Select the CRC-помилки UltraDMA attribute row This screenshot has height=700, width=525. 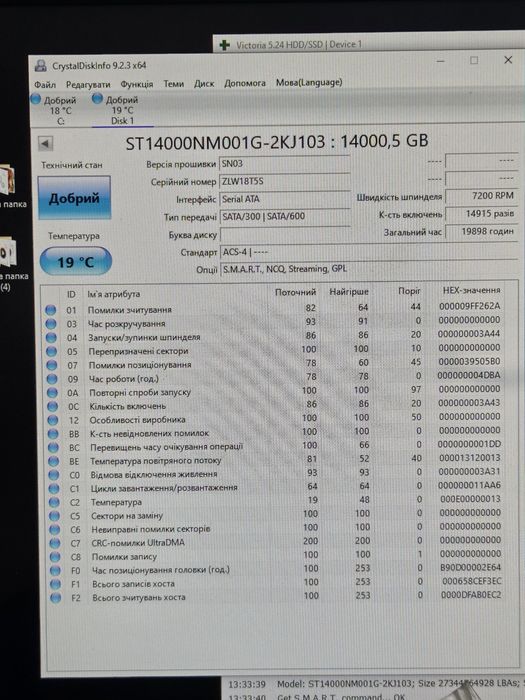click(x=275, y=542)
